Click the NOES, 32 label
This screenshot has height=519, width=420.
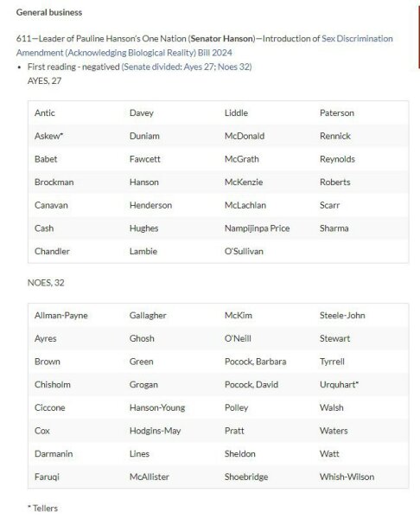point(46,283)
